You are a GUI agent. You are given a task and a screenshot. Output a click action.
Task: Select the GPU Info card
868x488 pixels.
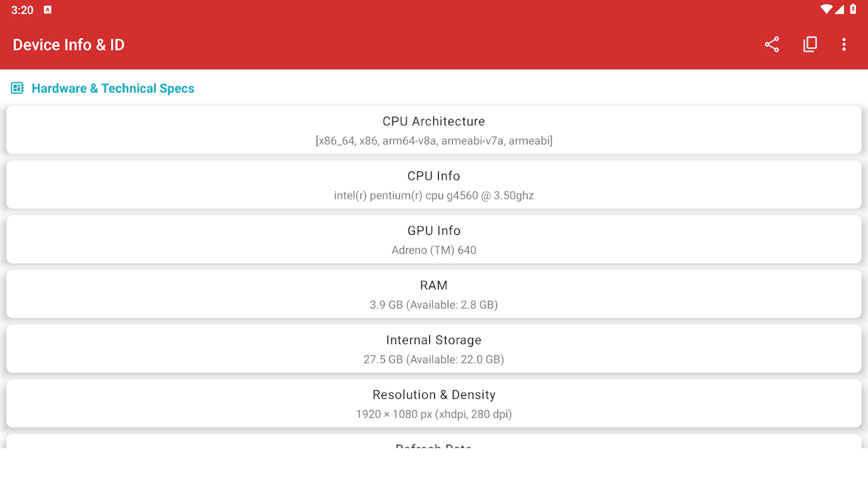coord(433,239)
